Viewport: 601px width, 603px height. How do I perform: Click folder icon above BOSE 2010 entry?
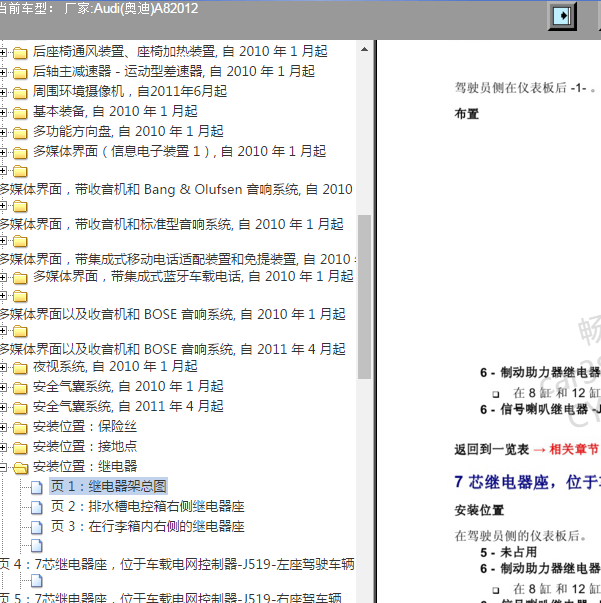pos(20,296)
